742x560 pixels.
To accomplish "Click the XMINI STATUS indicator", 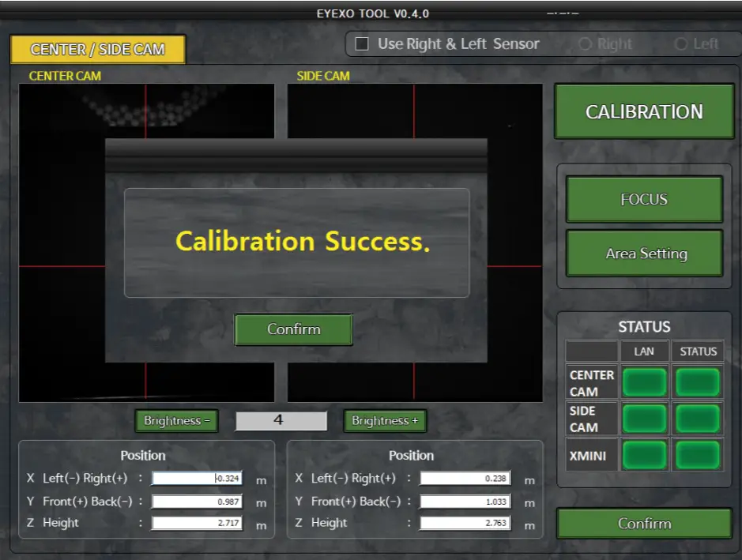I will (x=698, y=455).
